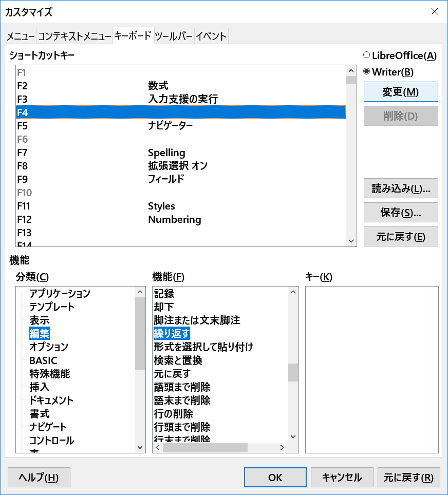This screenshot has height=495, width=448.
Task: Open the ツールバー tab
Action: point(174,36)
